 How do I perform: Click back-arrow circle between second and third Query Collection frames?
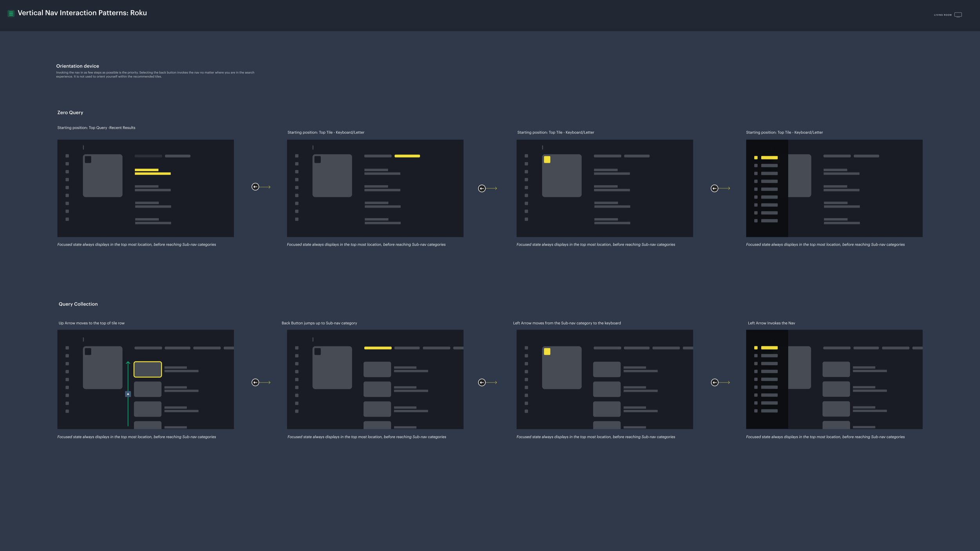(x=482, y=382)
